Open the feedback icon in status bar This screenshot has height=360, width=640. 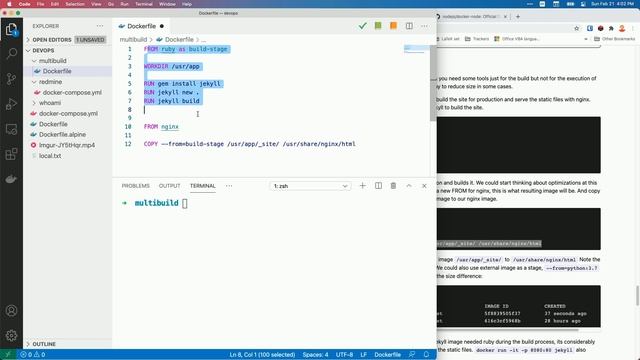[x=412, y=355]
